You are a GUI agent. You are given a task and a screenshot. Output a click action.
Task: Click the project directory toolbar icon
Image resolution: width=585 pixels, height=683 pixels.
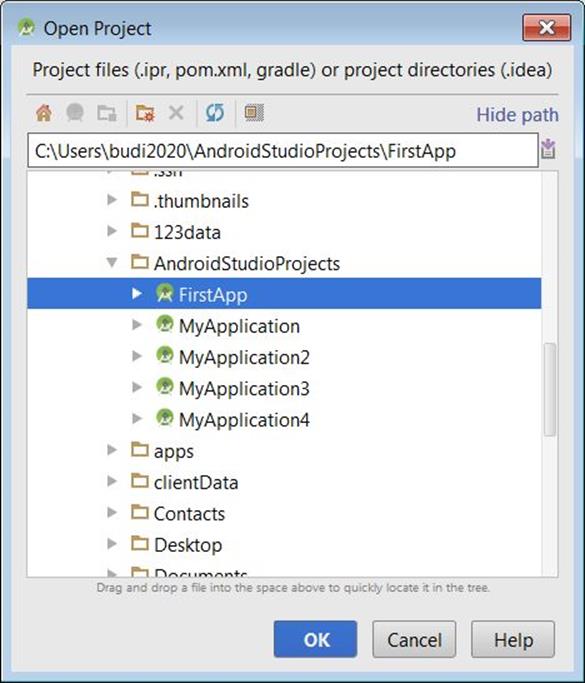pyautogui.click(x=75, y=113)
